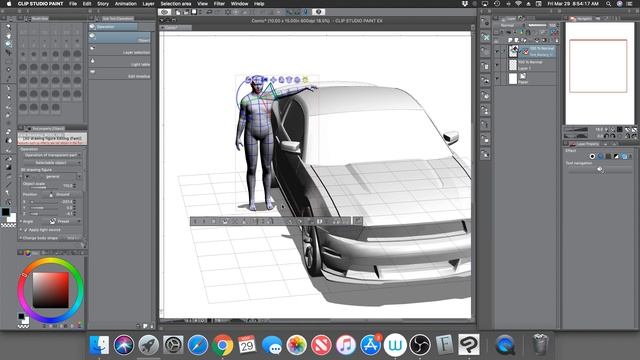The width and height of the screenshot is (640, 360).
Task: Click the transparent color swatch
Action: [x=8, y=225]
